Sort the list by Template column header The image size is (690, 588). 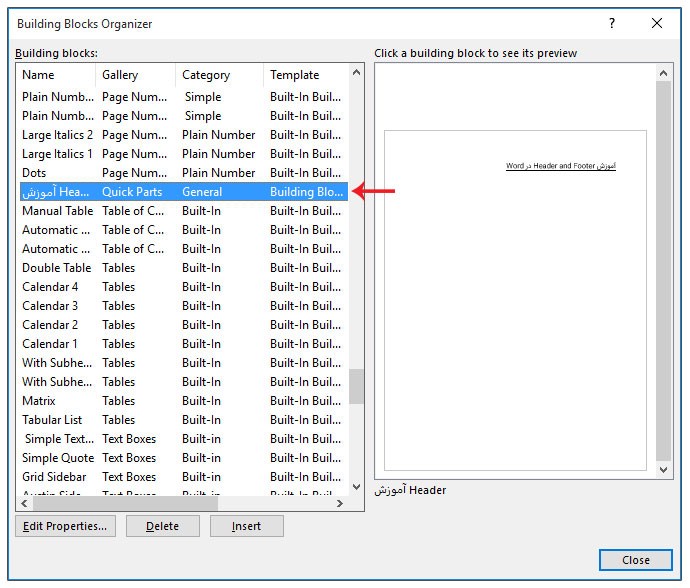303,75
